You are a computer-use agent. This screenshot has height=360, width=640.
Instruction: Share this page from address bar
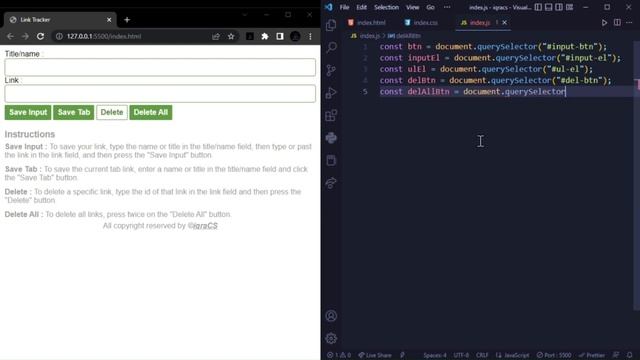point(216,36)
